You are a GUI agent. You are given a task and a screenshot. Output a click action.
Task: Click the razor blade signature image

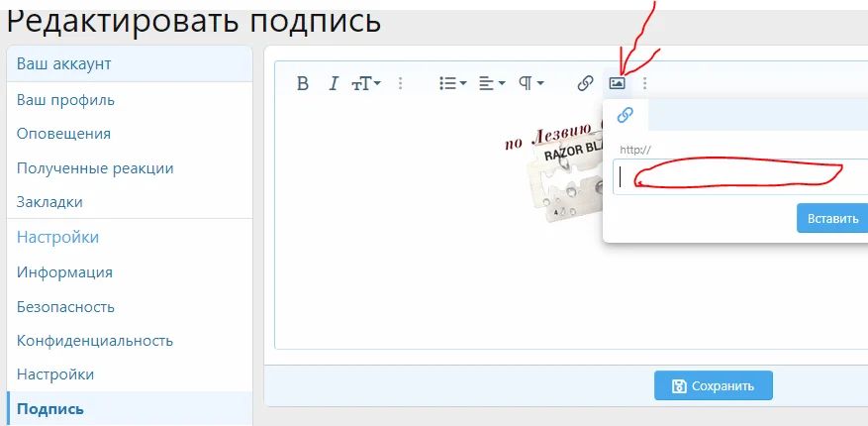pos(552,170)
